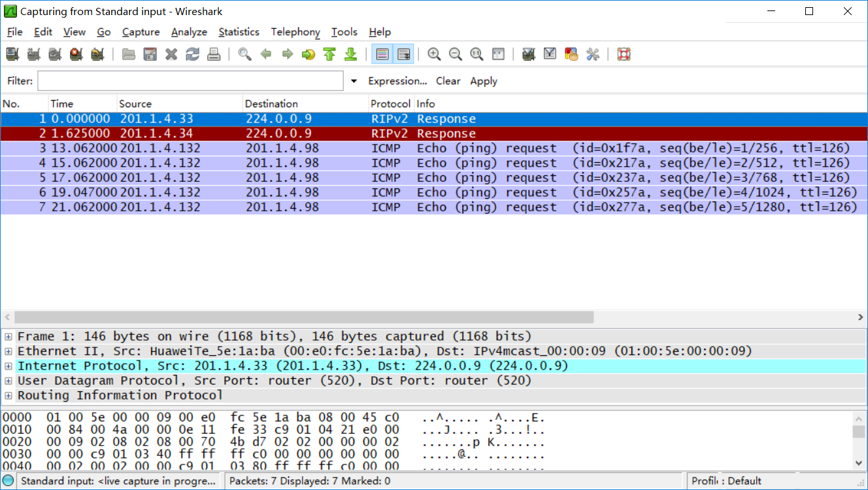Open the View menu

coord(75,31)
